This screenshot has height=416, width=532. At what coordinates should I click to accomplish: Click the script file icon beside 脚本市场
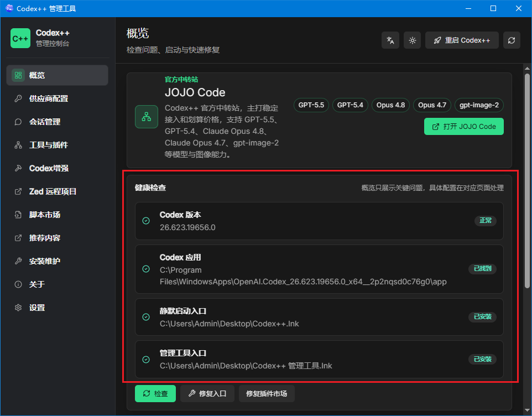click(18, 215)
